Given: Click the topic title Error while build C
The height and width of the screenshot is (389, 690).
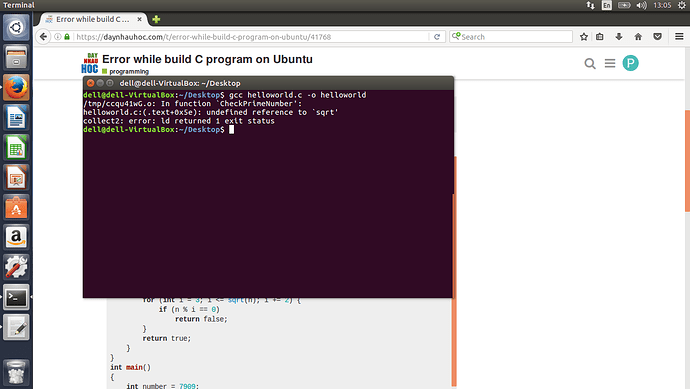Looking at the screenshot, I should pyautogui.click(x=207, y=59).
